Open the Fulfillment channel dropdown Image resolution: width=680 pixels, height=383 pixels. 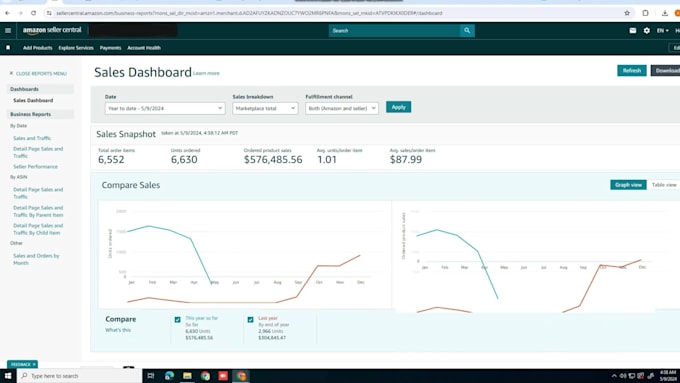click(342, 108)
